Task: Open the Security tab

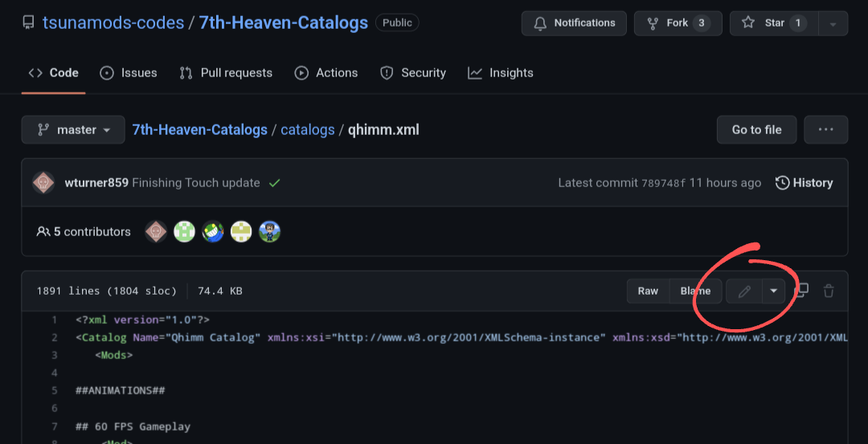Action: point(413,73)
